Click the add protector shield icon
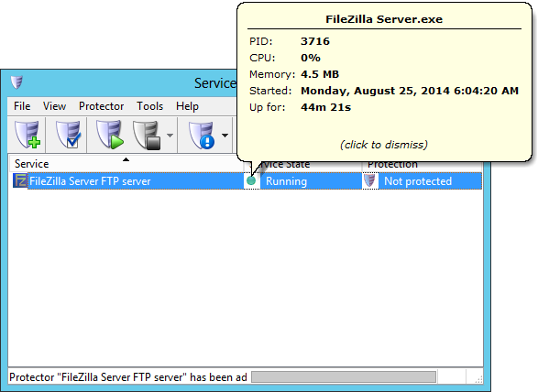 coord(27,135)
